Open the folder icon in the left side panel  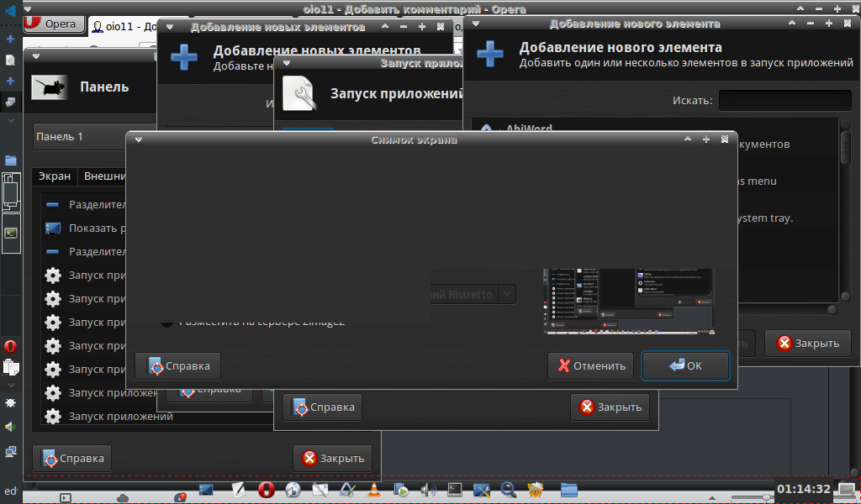click(x=10, y=160)
